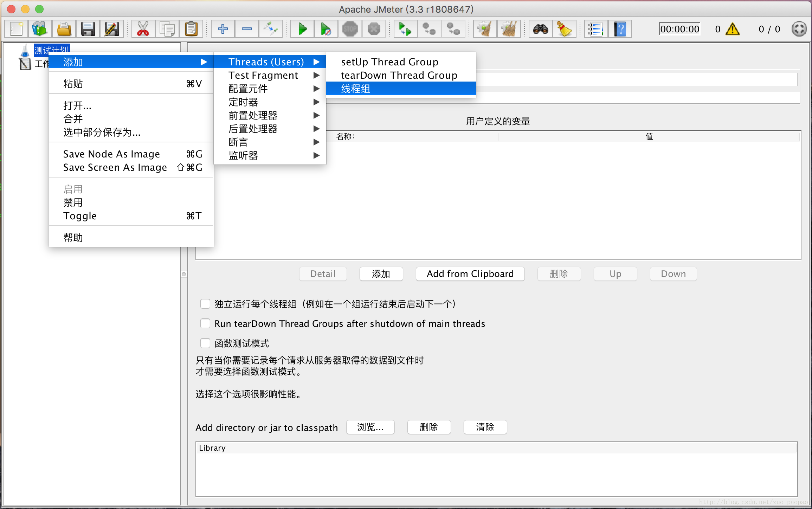The image size is (812, 509).
Task: Click Add from Clipboard button
Action: point(470,274)
